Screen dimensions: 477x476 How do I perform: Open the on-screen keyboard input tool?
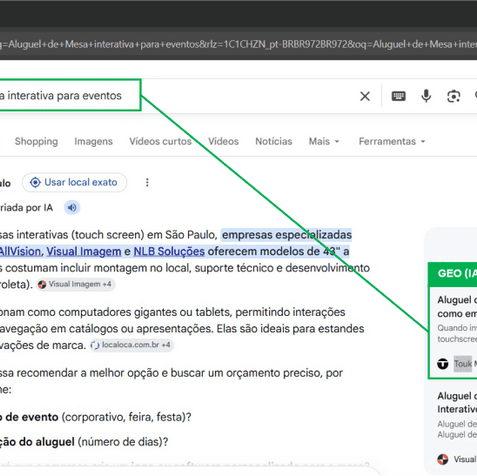point(398,96)
